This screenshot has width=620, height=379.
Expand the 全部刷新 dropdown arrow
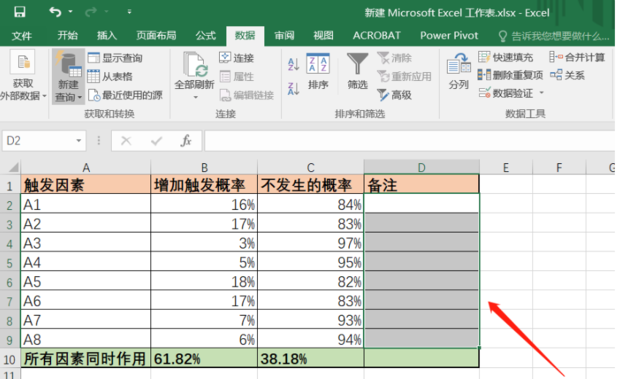pos(195,97)
